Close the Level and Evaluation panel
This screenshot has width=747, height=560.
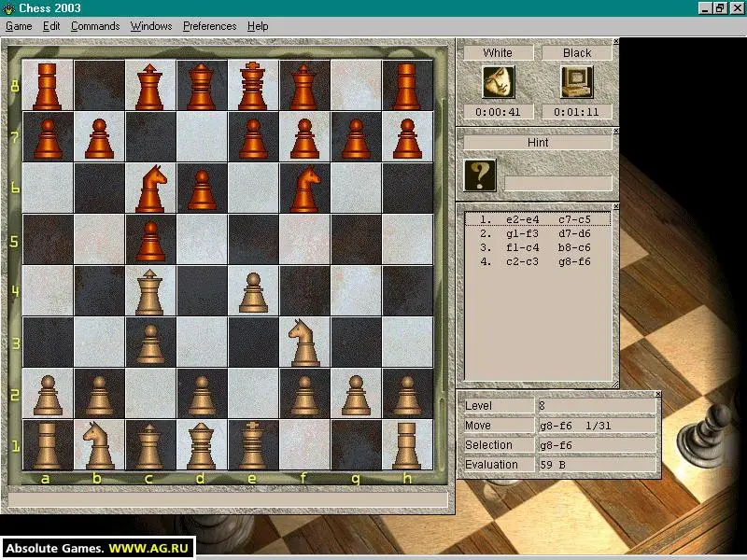pos(658,394)
